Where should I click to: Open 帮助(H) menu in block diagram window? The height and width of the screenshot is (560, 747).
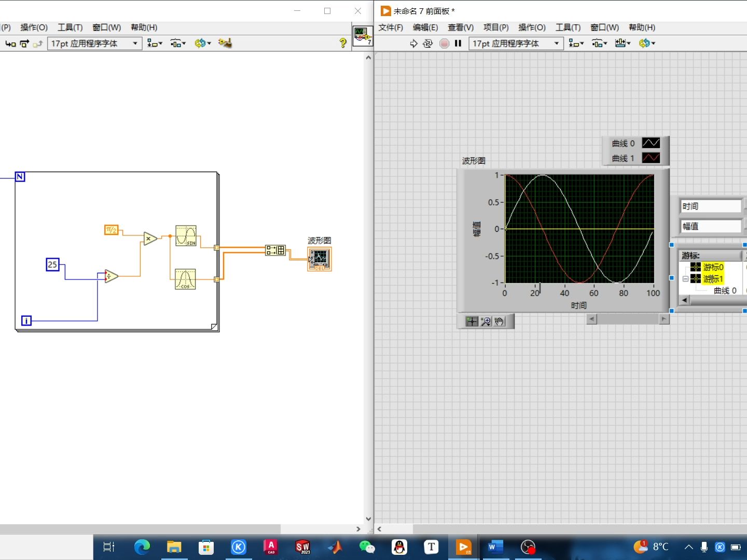(x=144, y=27)
